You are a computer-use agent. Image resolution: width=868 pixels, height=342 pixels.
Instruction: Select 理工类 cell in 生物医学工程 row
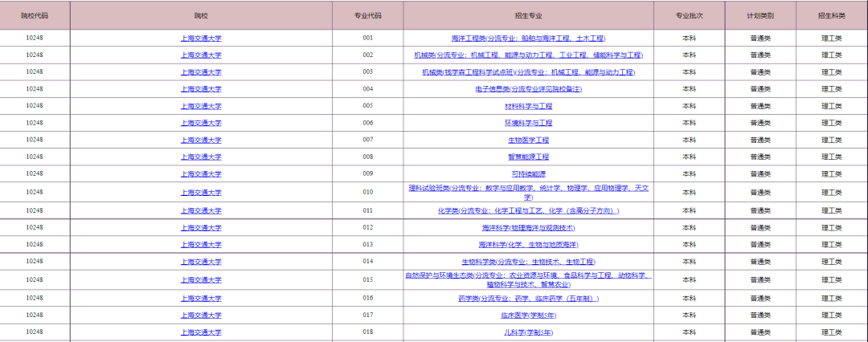click(832, 140)
